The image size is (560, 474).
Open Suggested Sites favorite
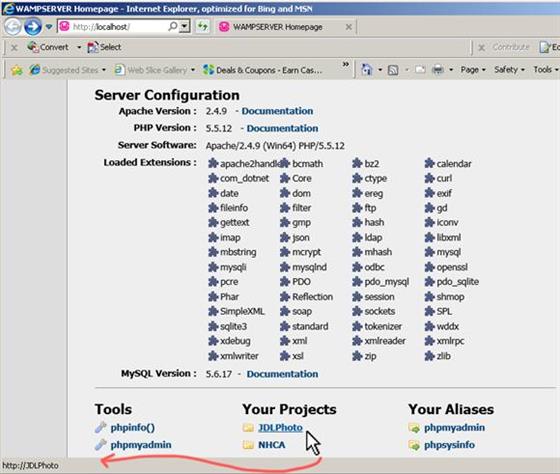[x=67, y=70]
